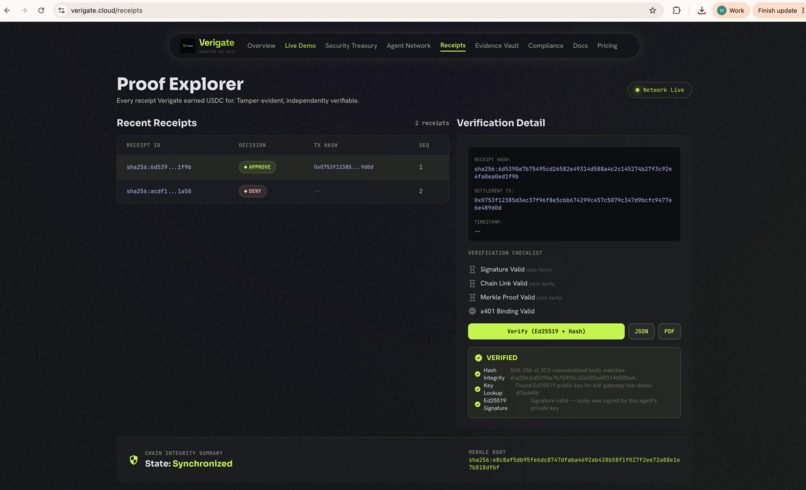Click the full receipt hash value
Screen dimensions: 806x490
(573, 173)
